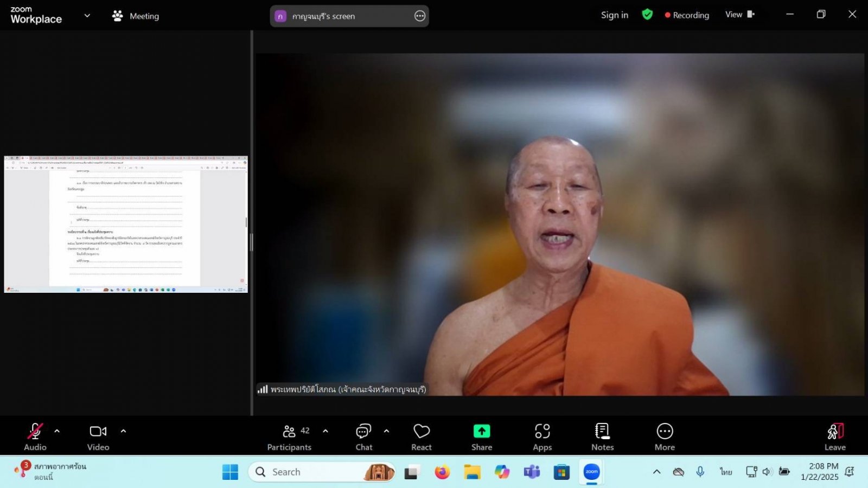
Task: Click the กาญจนบุรี's screen label
Action: [323, 16]
